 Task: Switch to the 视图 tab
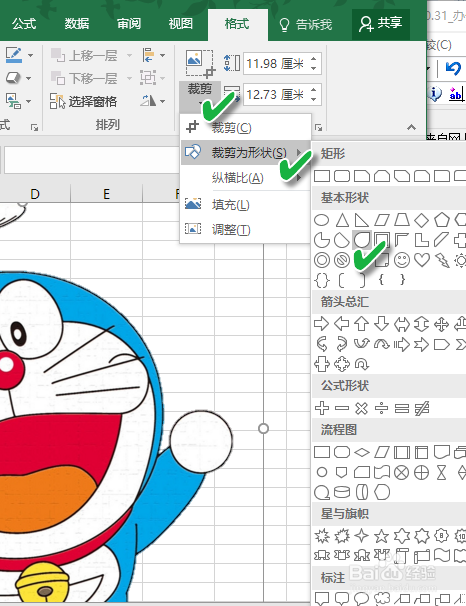click(180, 24)
